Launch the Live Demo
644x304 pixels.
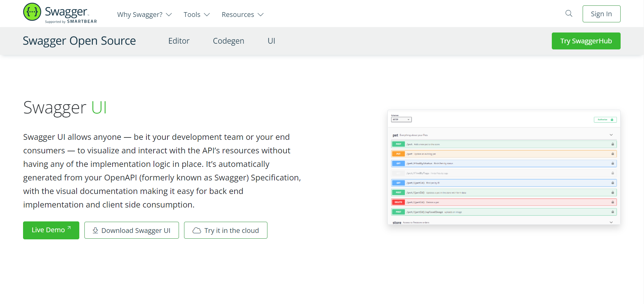[51, 230]
